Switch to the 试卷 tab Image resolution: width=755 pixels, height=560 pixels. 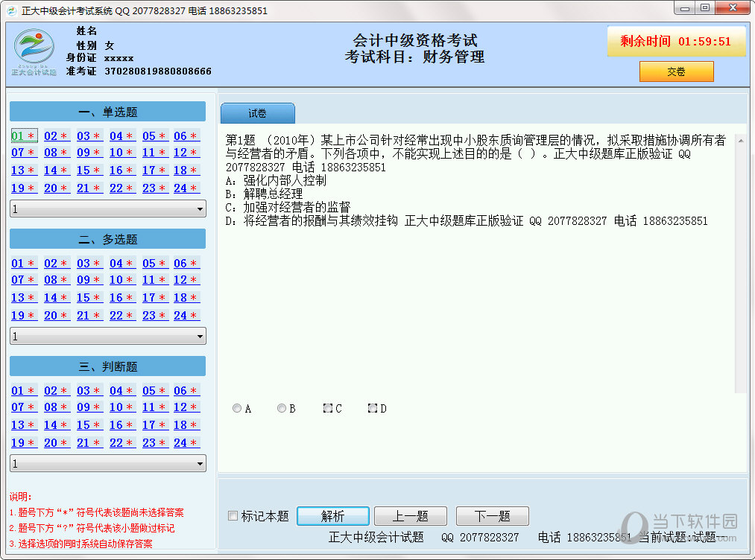[x=258, y=113]
